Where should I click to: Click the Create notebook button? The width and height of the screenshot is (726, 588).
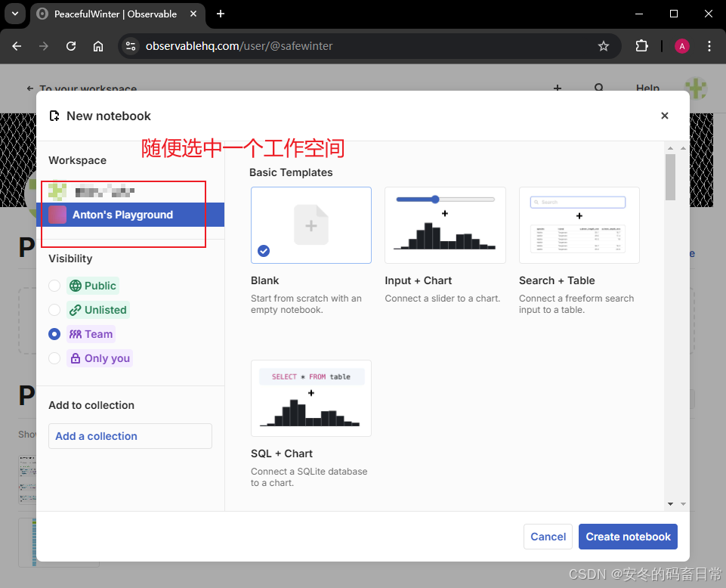click(x=628, y=537)
